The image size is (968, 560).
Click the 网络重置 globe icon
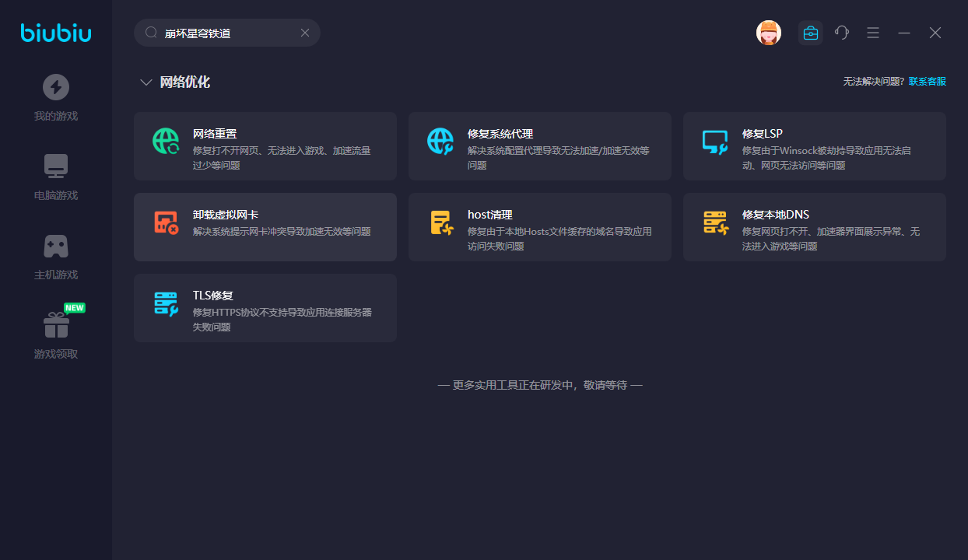click(x=166, y=141)
